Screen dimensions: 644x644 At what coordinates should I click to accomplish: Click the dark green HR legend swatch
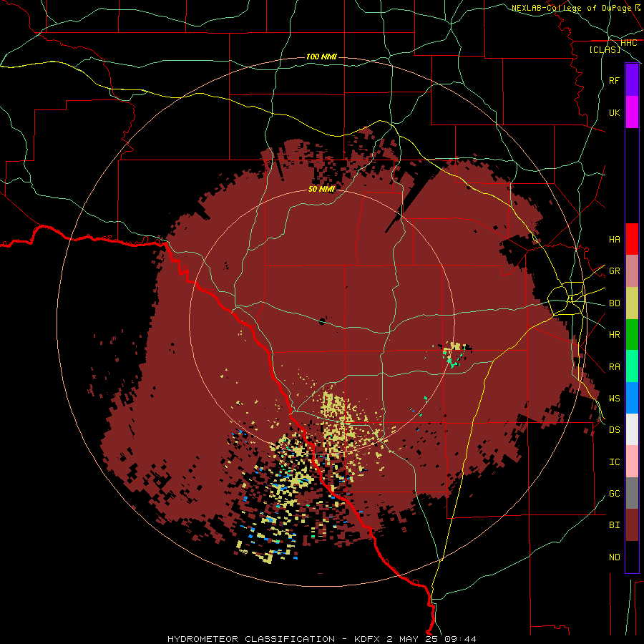tap(632, 335)
